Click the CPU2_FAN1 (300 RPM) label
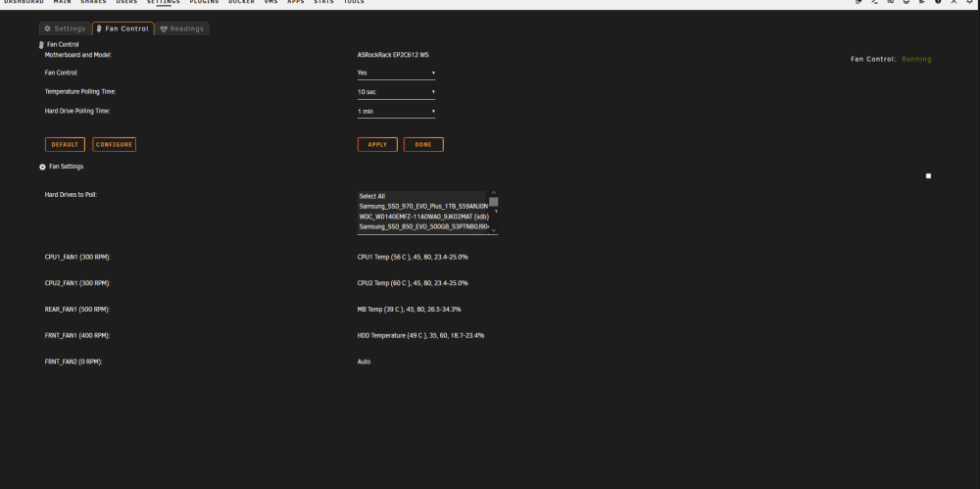The height and width of the screenshot is (489, 980). click(x=78, y=283)
